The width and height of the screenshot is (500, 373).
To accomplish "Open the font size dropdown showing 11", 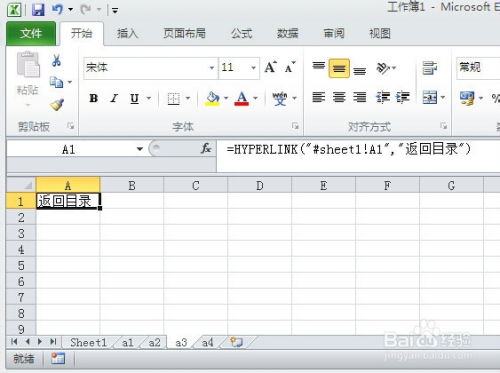I will [x=253, y=68].
